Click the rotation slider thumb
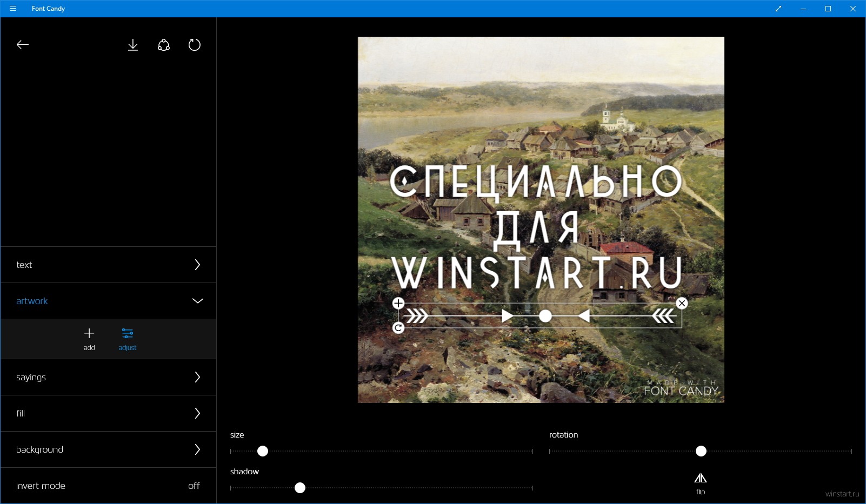This screenshot has width=866, height=504. [701, 451]
